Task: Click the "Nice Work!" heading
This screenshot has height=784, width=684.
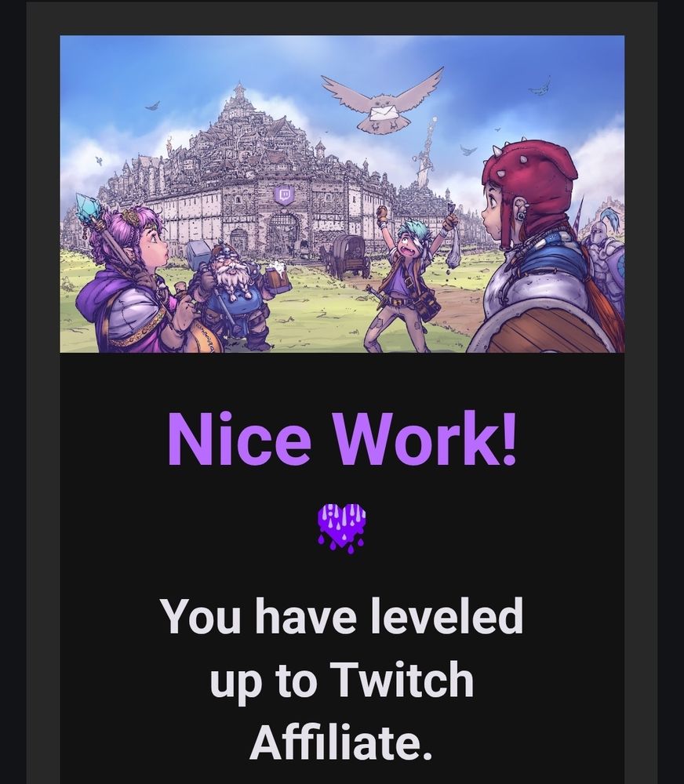Action: 342,438
